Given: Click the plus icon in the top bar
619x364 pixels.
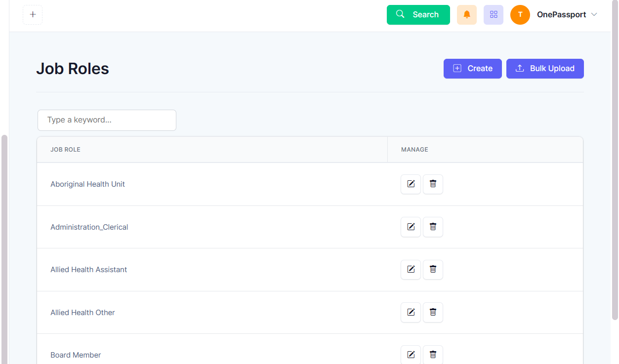Looking at the screenshot, I should (33, 15).
